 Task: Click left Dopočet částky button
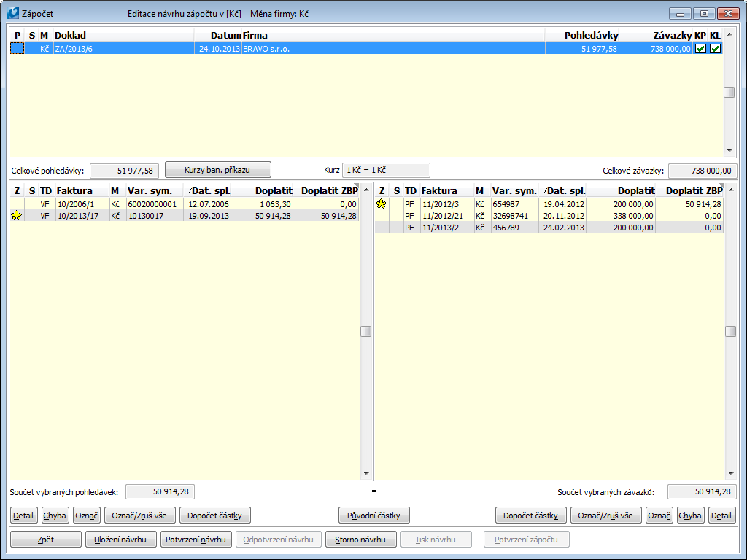215,516
